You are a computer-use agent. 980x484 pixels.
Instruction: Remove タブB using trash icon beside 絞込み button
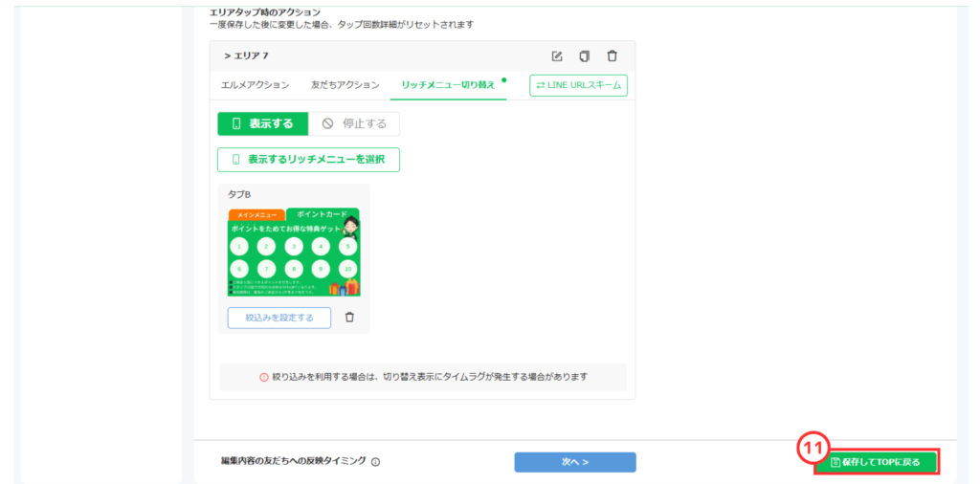click(349, 318)
